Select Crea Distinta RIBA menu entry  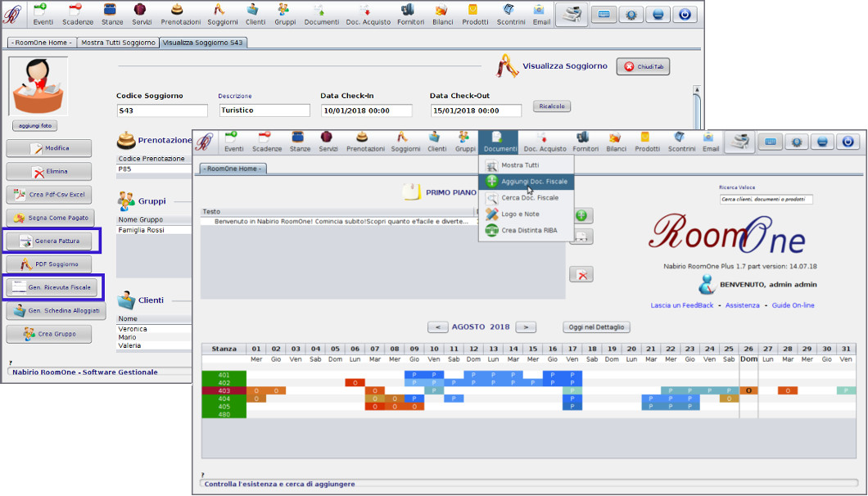click(526, 230)
